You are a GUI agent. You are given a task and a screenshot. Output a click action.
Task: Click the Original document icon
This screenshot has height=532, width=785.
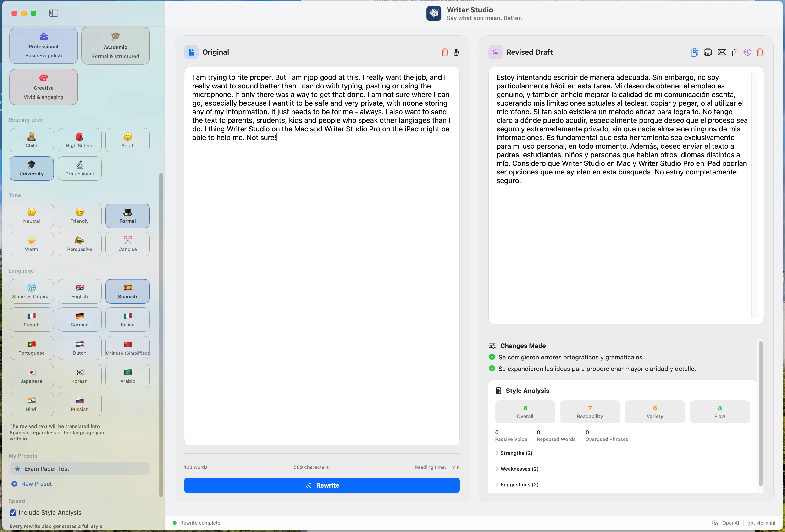click(x=191, y=52)
